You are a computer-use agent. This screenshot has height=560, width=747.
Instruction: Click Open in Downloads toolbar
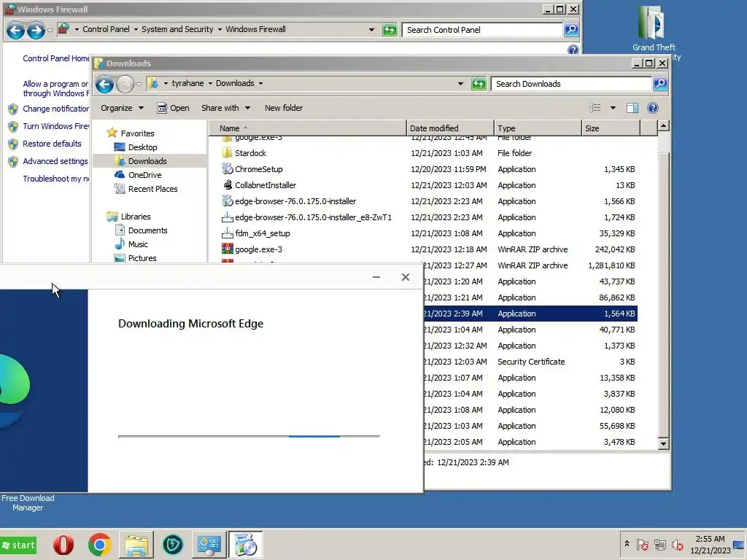click(x=174, y=108)
